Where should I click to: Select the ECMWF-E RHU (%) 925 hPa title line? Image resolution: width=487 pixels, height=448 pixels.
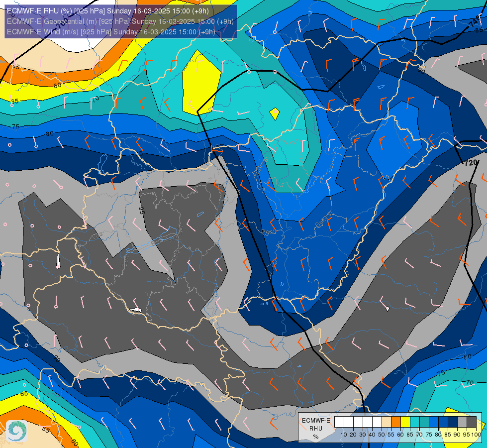tap(108, 11)
